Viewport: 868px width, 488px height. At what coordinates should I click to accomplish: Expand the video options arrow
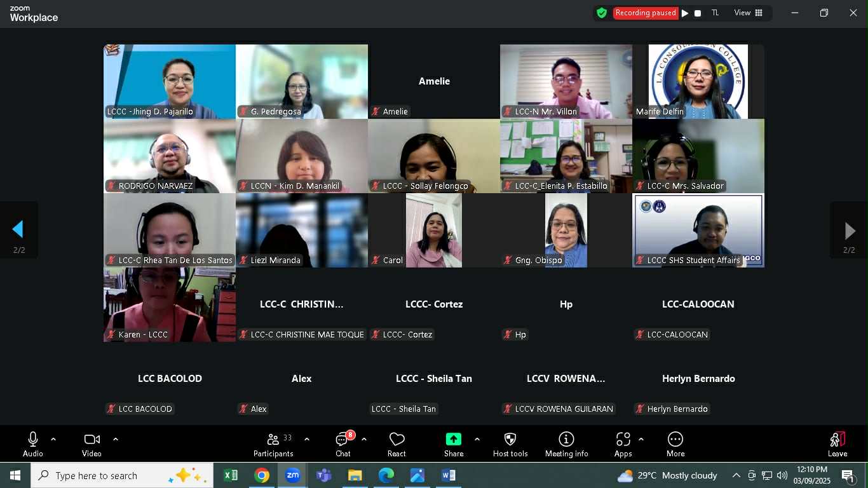pos(116,439)
